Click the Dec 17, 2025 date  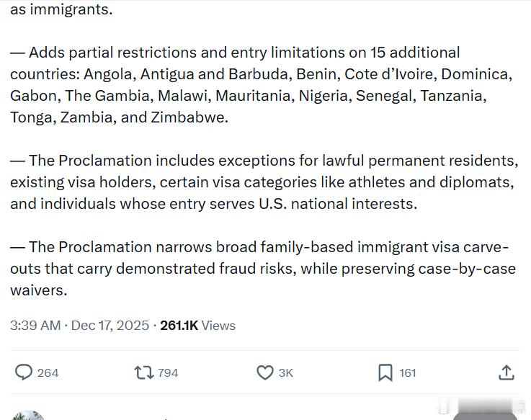click(110, 326)
